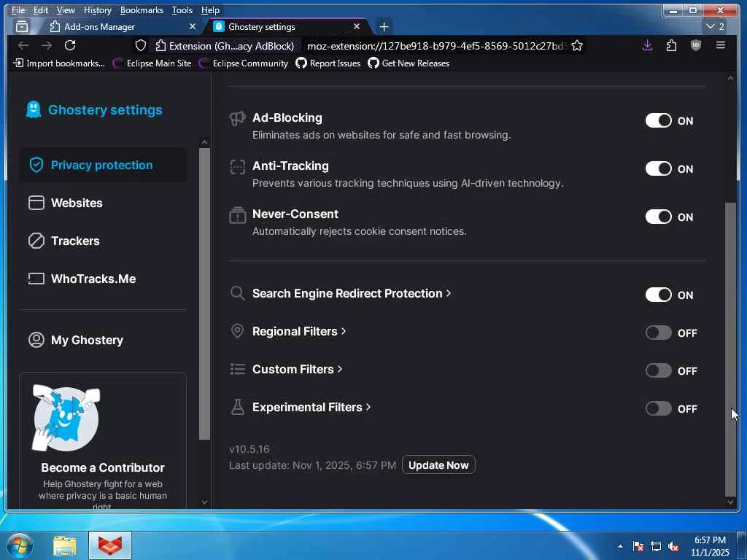The image size is (747, 560).
Task: Click the Experimental Filters flask icon
Action: tap(237, 407)
